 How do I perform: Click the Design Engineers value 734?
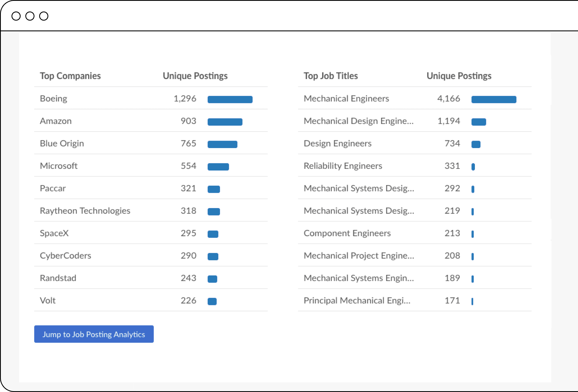(452, 143)
